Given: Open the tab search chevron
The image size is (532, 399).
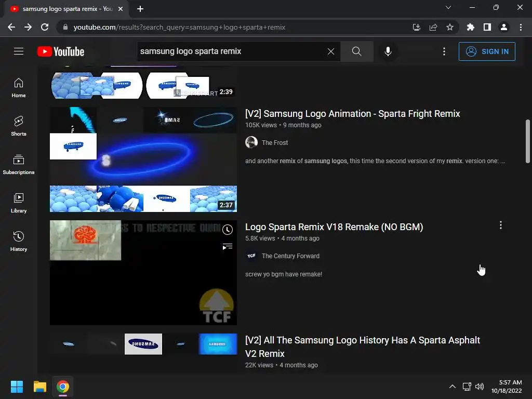Looking at the screenshot, I should (x=448, y=7).
